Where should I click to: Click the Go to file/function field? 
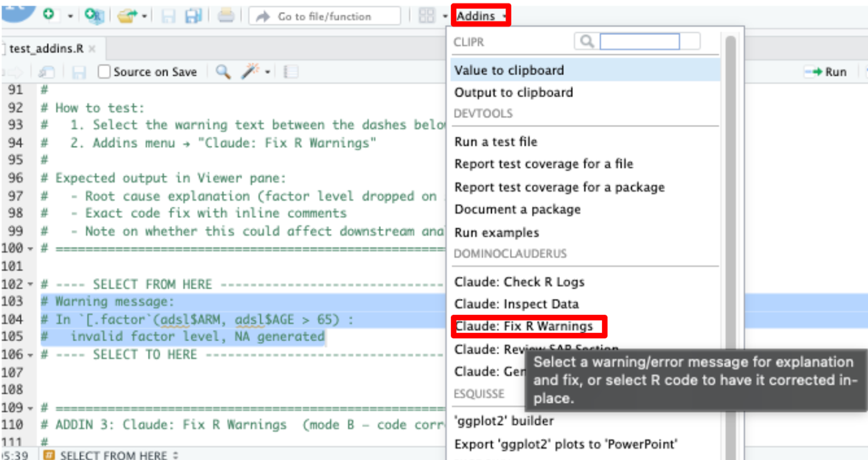pyautogui.click(x=325, y=16)
